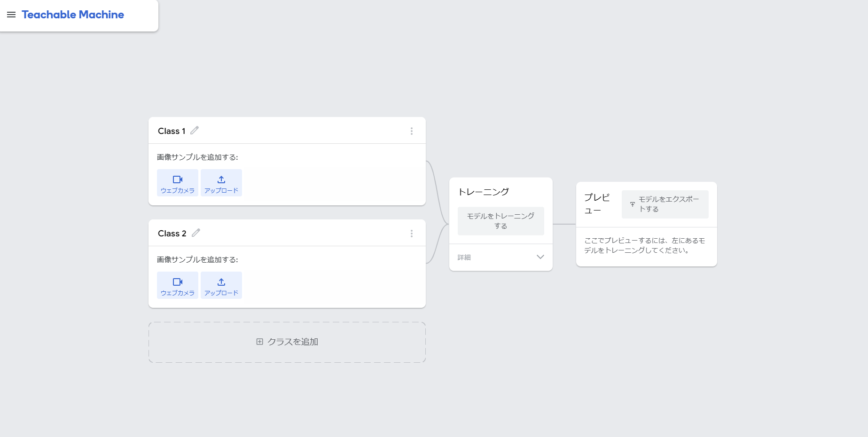Click Class 2 アップロード button

tap(221, 285)
